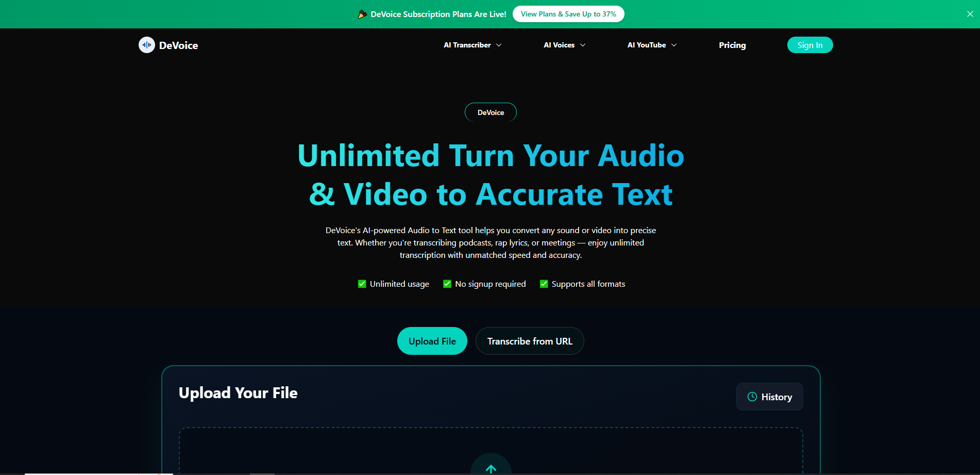980x475 pixels.
Task: Click the green checkmark beside No signup required
Action: [x=447, y=284]
